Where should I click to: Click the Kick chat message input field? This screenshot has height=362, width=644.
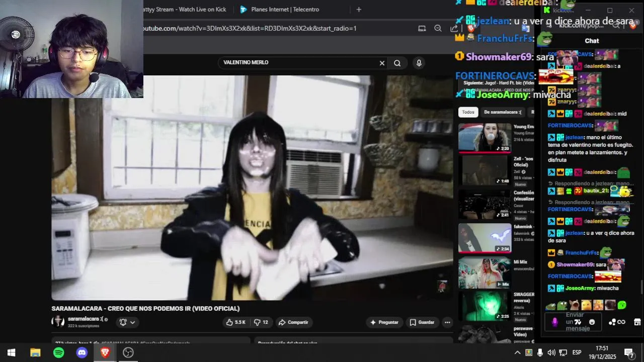(574, 322)
